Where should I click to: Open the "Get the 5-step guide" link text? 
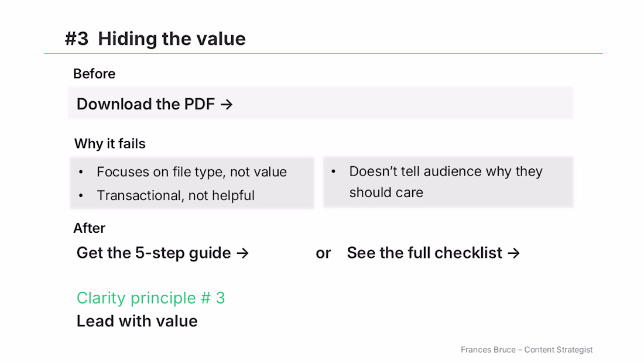[153, 253]
